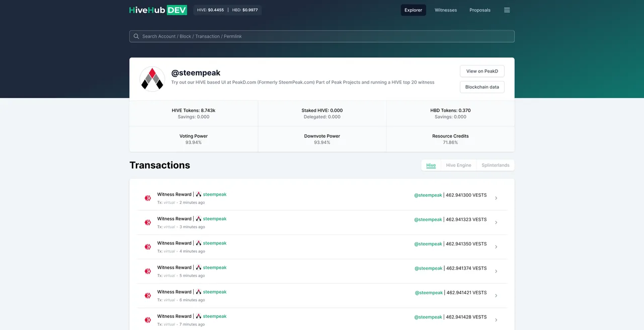Click Hive icon on 7 minutes ago row
This screenshot has width=644, height=330.
point(148,320)
